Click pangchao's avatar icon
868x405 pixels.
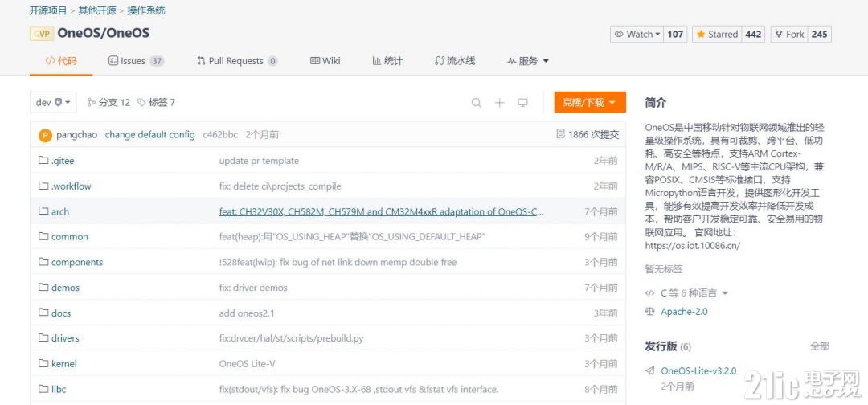pyautogui.click(x=45, y=135)
